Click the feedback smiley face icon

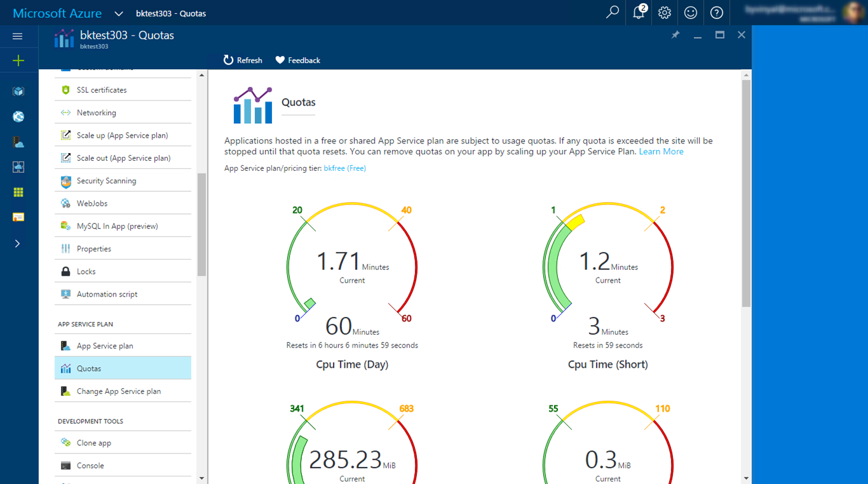click(x=691, y=13)
